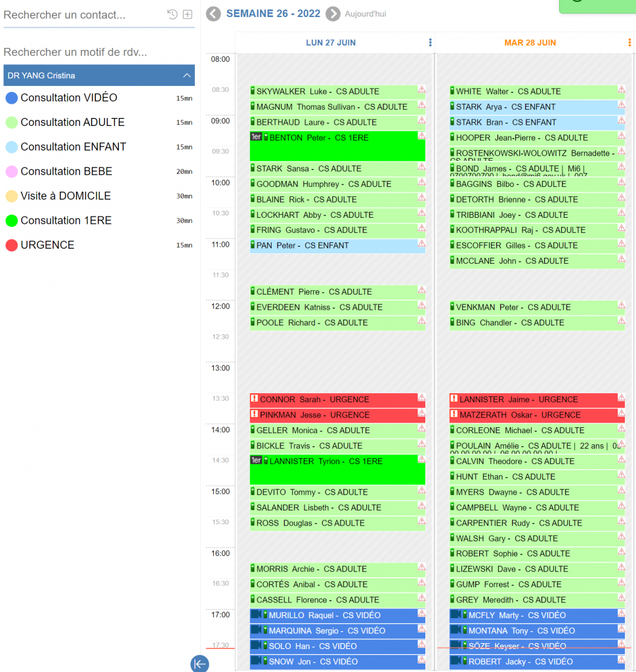
Task: Click video camera icon on MURILLO Raquel appointment
Action: 255,615
